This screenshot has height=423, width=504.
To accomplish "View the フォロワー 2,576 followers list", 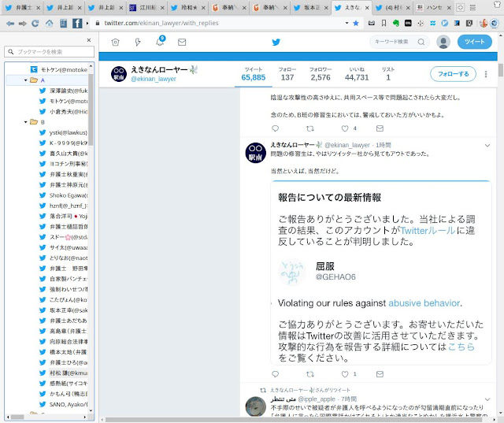I will coord(321,74).
